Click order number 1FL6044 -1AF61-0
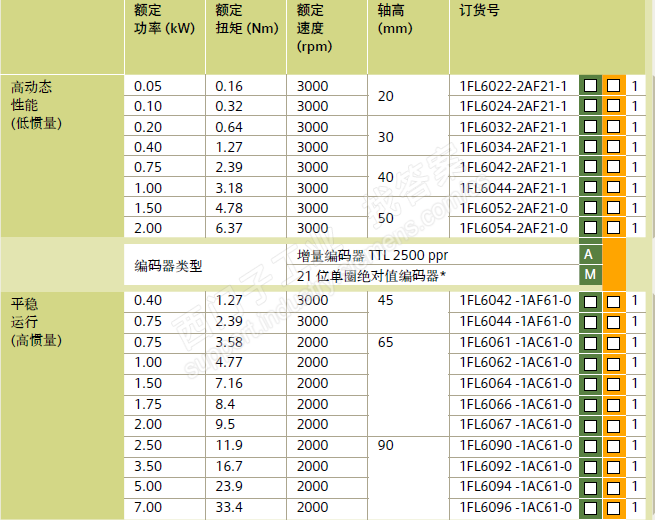 (515, 321)
